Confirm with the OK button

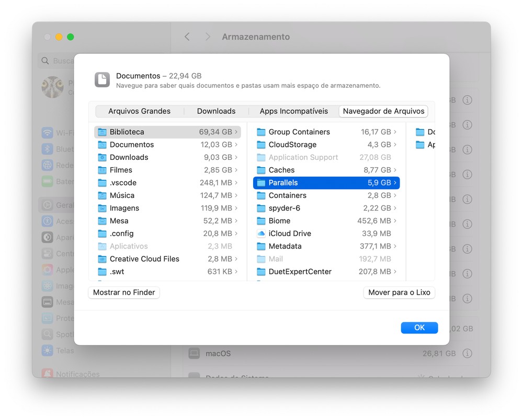click(419, 328)
